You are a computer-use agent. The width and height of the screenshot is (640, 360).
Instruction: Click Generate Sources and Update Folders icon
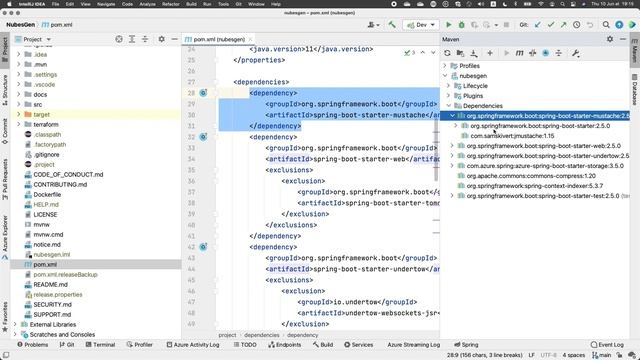coord(460,53)
